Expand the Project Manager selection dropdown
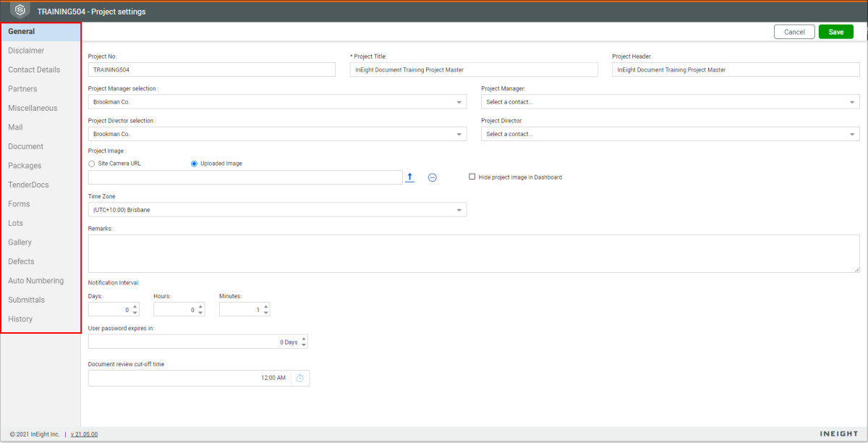868x443 pixels. tap(460, 103)
